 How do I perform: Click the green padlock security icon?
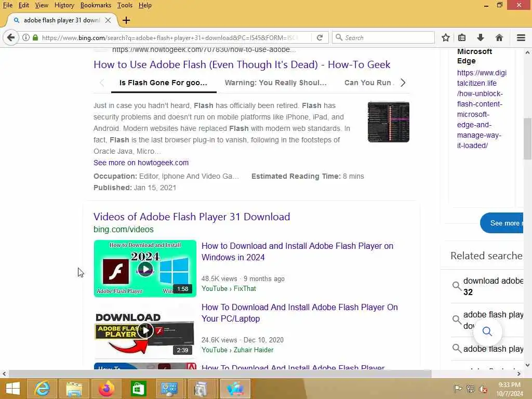click(35, 37)
